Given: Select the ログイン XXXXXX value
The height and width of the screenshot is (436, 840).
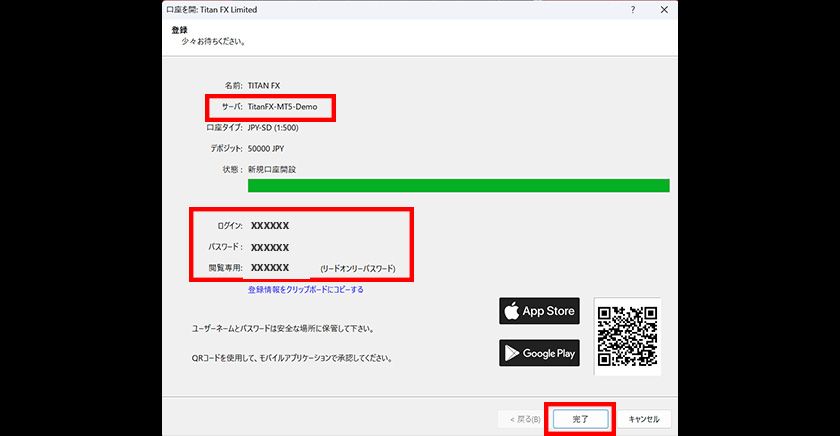Looking at the screenshot, I should pos(270,226).
